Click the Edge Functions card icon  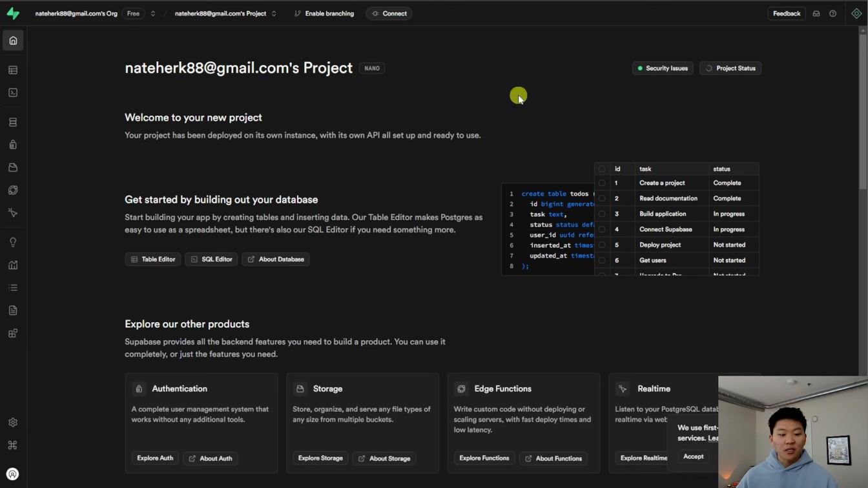[x=461, y=389]
